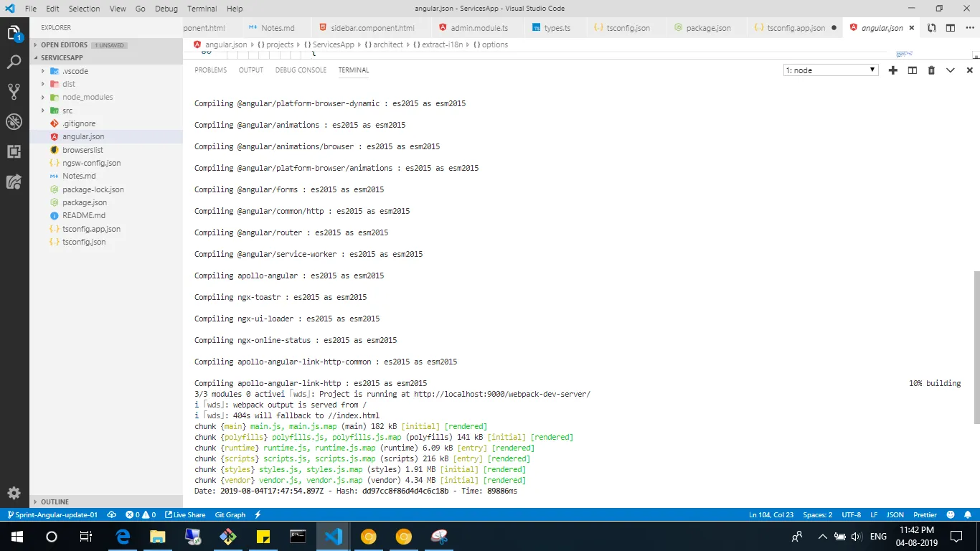The height and width of the screenshot is (551, 980).
Task: Kill terminal with the trash icon
Action: point(931,70)
